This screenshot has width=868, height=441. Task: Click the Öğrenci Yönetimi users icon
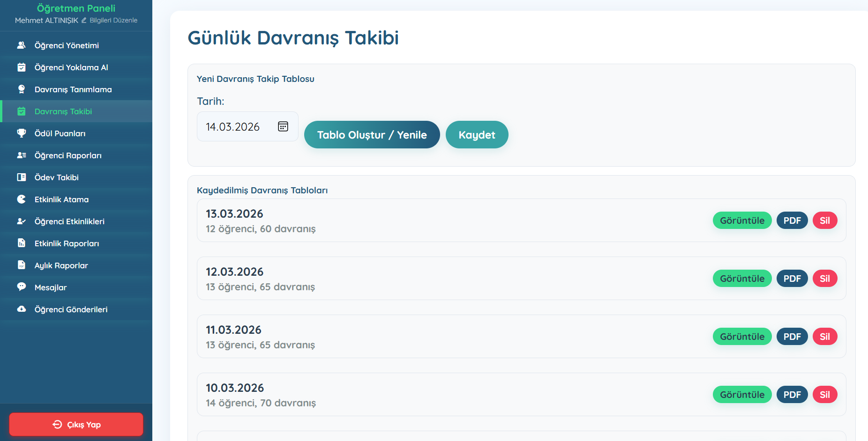(x=22, y=45)
